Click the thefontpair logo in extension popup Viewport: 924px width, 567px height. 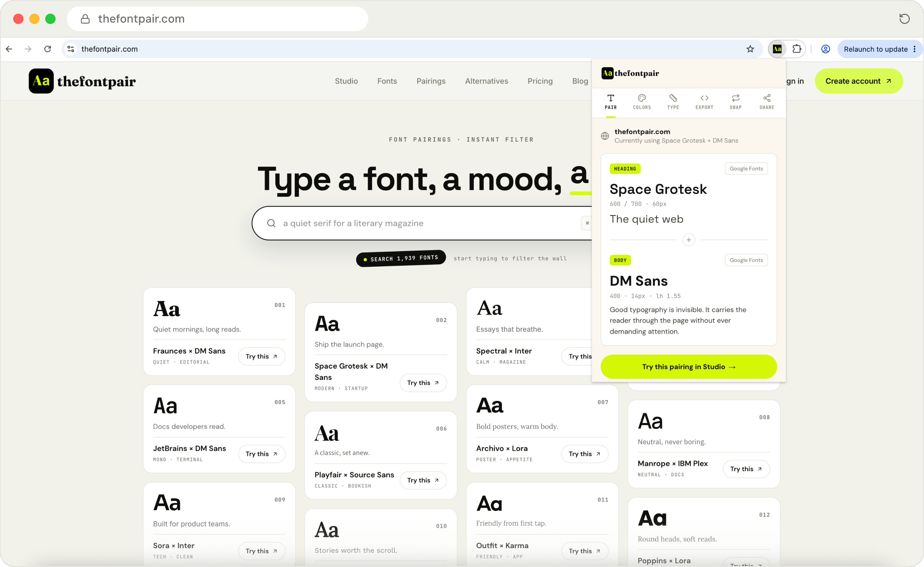pyautogui.click(x=630, y=73)
